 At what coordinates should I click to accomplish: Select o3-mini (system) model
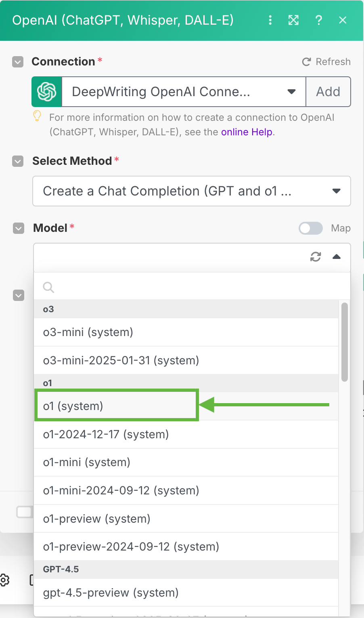[x=186, y=332]
